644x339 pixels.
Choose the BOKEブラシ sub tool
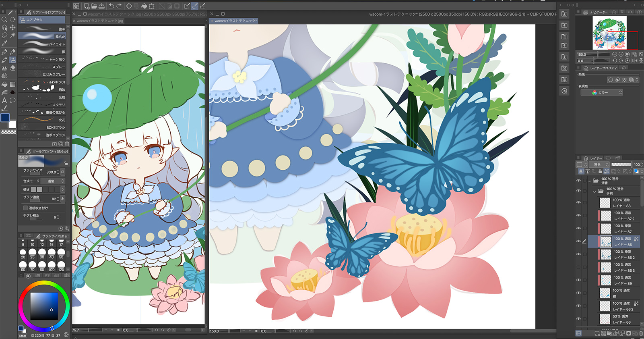tap(42, 127)
